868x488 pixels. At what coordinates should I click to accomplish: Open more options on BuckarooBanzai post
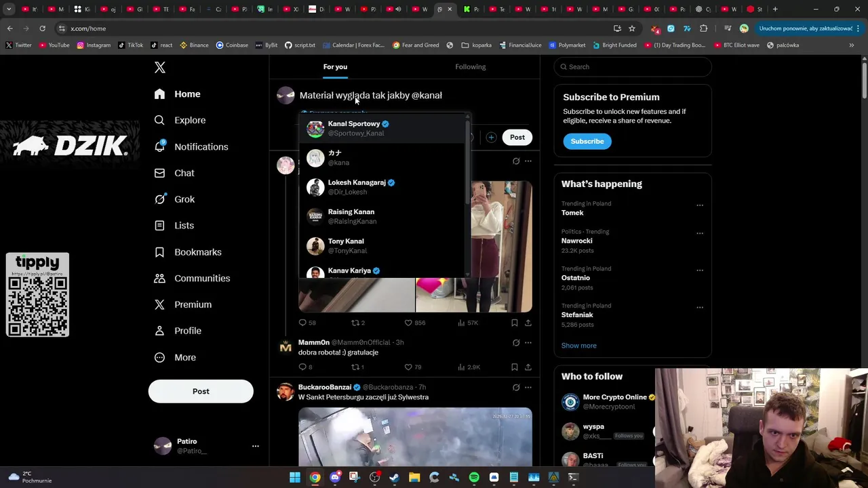[528, 388]
